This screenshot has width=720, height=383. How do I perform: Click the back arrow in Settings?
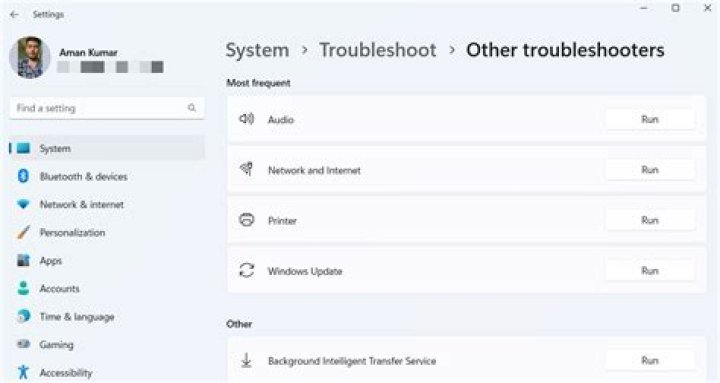(14, 15)
